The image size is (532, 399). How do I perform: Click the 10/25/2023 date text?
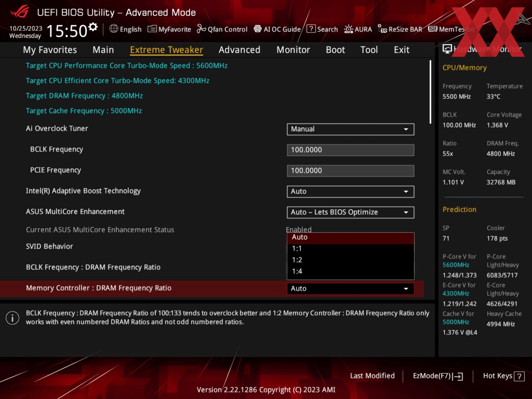click(26, 28)
